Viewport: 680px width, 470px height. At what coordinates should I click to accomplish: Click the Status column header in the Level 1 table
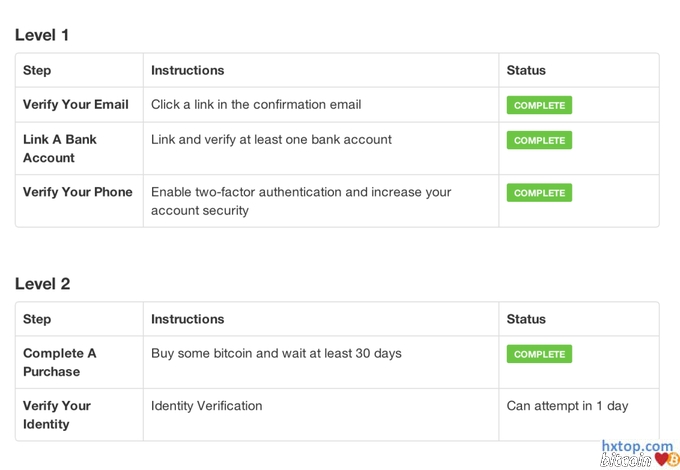(526, 70)
